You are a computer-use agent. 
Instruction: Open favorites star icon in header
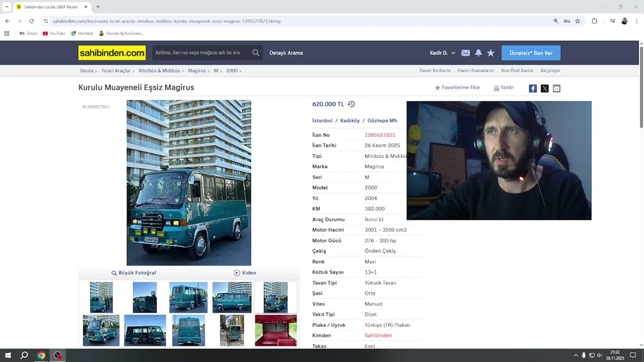click(491, 53)
